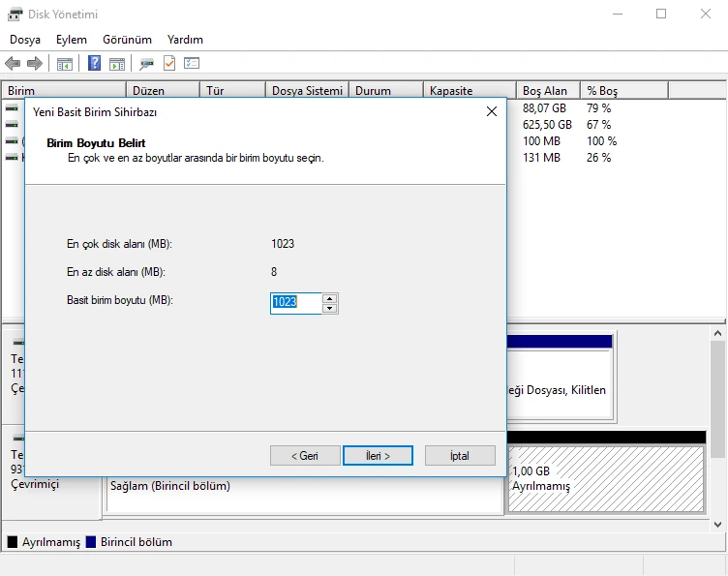Sort by % Boş column header
Viewport: 728px width, 576px height.
coord(624,90)
